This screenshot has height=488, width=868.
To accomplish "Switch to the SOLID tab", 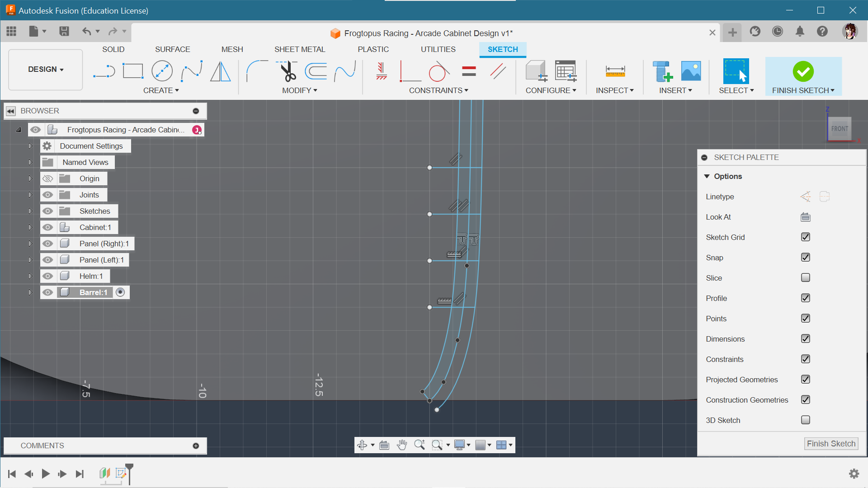I will 113,49.
